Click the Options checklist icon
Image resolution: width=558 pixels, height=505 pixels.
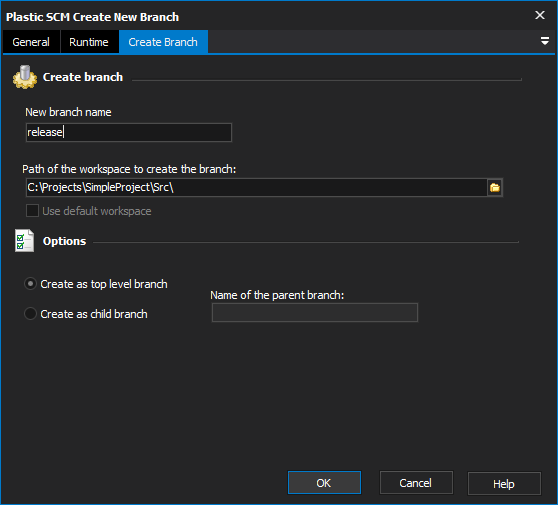(25, 241)
